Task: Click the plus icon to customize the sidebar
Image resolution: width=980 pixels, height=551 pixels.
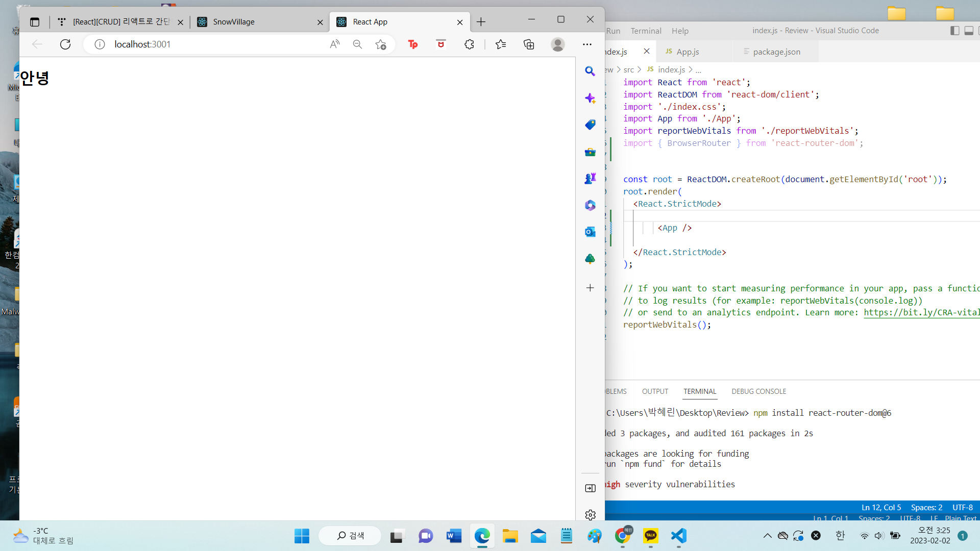Action: coord(590,288)
